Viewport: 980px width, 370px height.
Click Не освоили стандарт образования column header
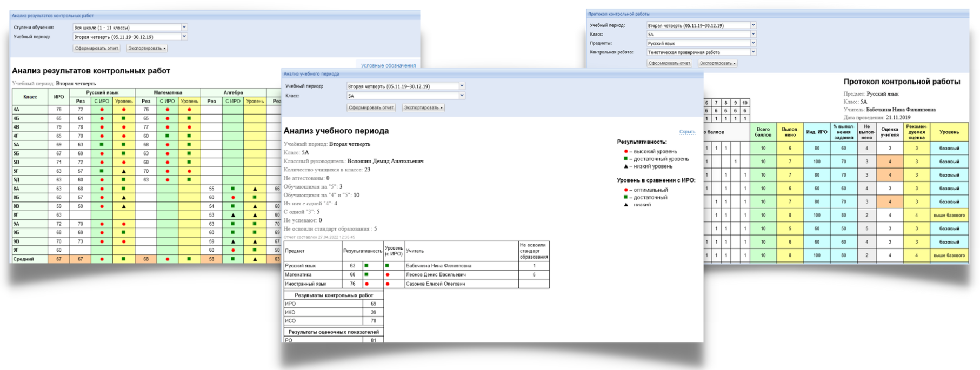534,251
